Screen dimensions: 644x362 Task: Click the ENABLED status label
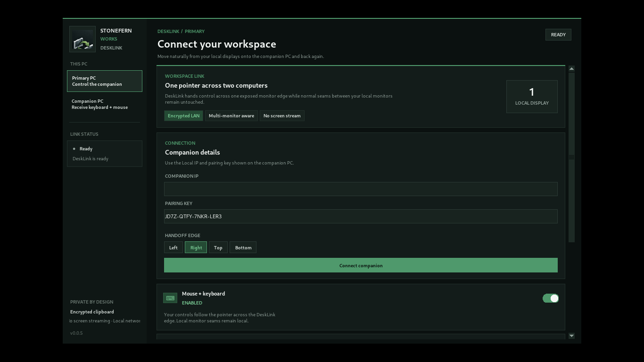[x=192, y=303]
